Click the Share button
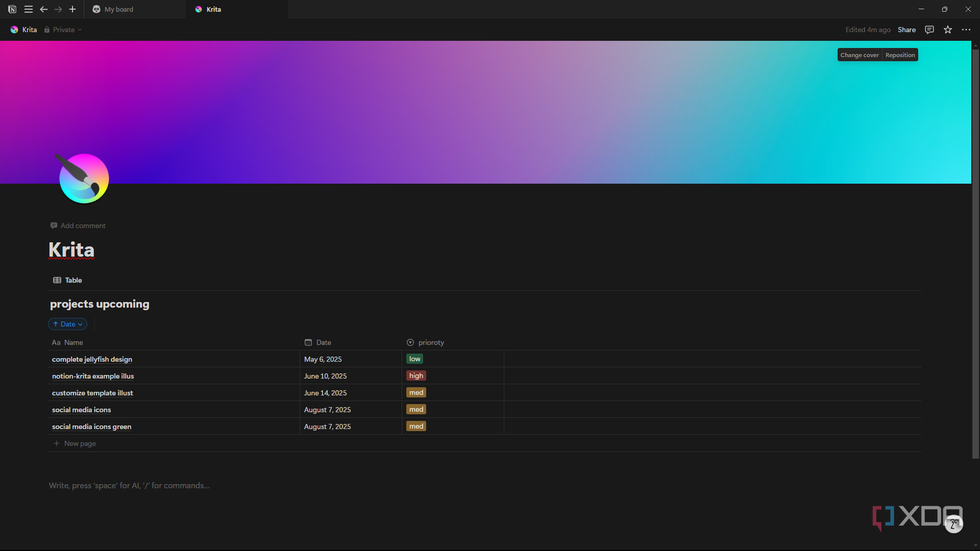 tap(906, 30)
